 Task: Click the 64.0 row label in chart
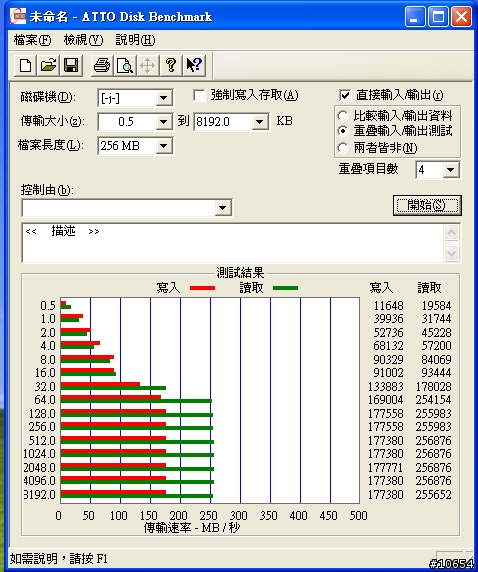(x=45, y=400)
